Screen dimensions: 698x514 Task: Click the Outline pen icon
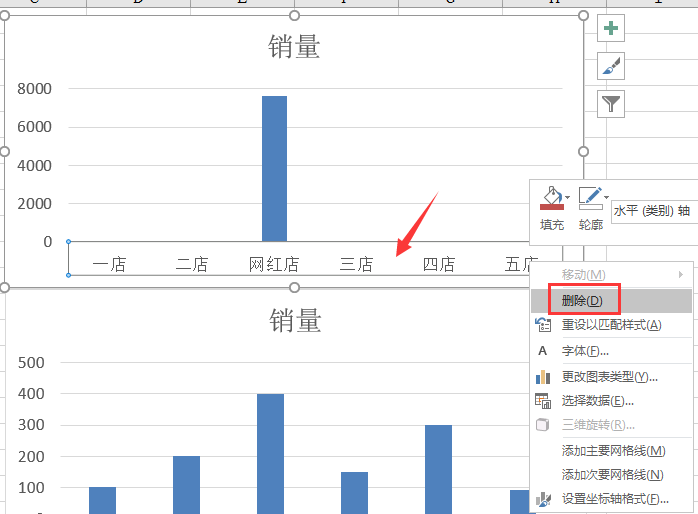pyautogui.click(x=590, y=198)
